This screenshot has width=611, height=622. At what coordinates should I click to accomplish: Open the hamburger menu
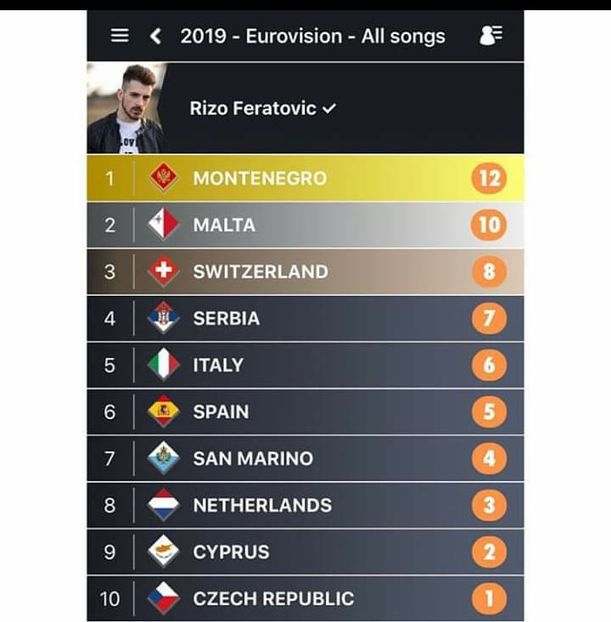(x=119, y=36)
